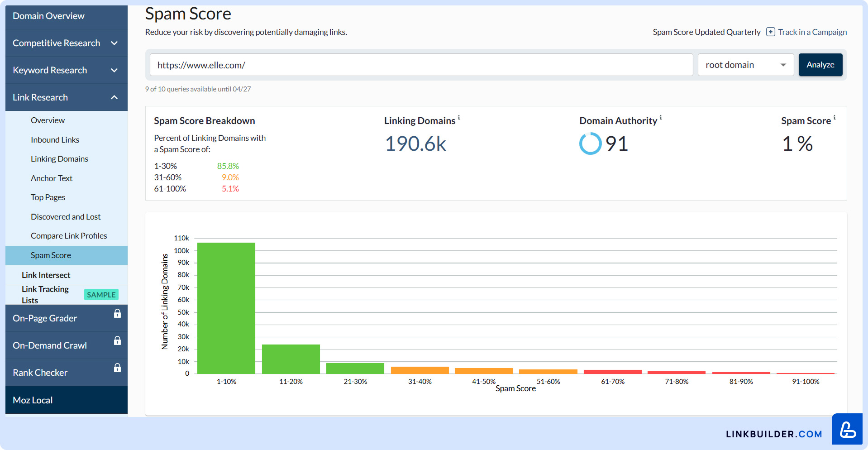The image size is (868, 450).
Task: Click the LinkBuilder logo icon in corner
Action: point(847,429)
